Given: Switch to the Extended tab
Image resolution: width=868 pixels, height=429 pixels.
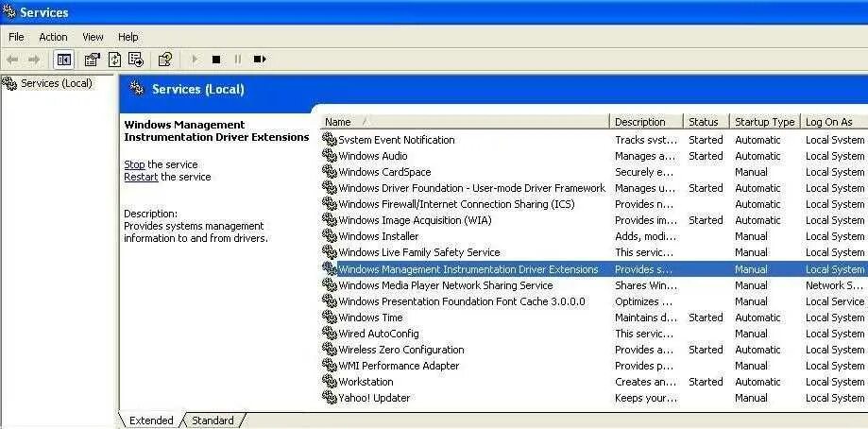Looking at the screenshot, I should tap(150, 420).
